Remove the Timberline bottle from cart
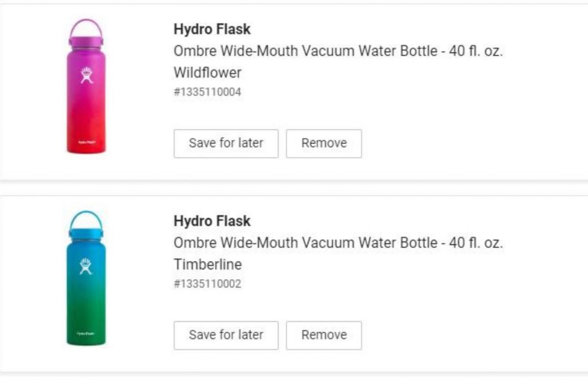The image size is (588, 383). (x=324, y=335)
